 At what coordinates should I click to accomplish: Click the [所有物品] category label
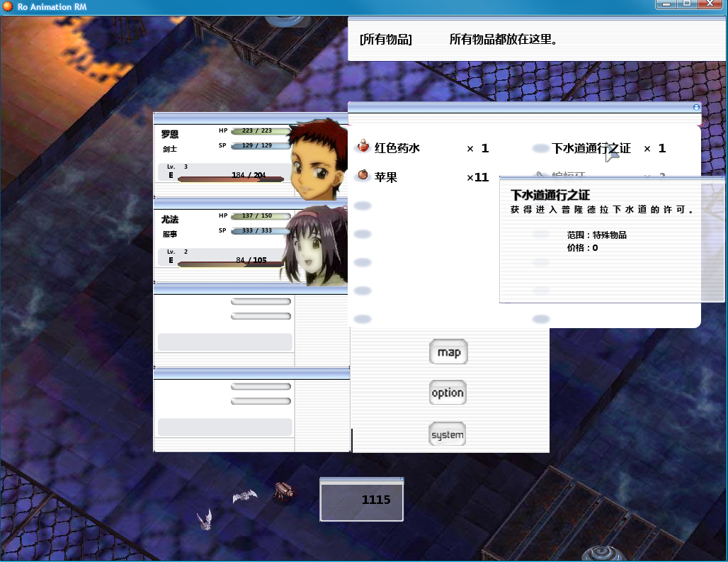(x=386, y=40)
